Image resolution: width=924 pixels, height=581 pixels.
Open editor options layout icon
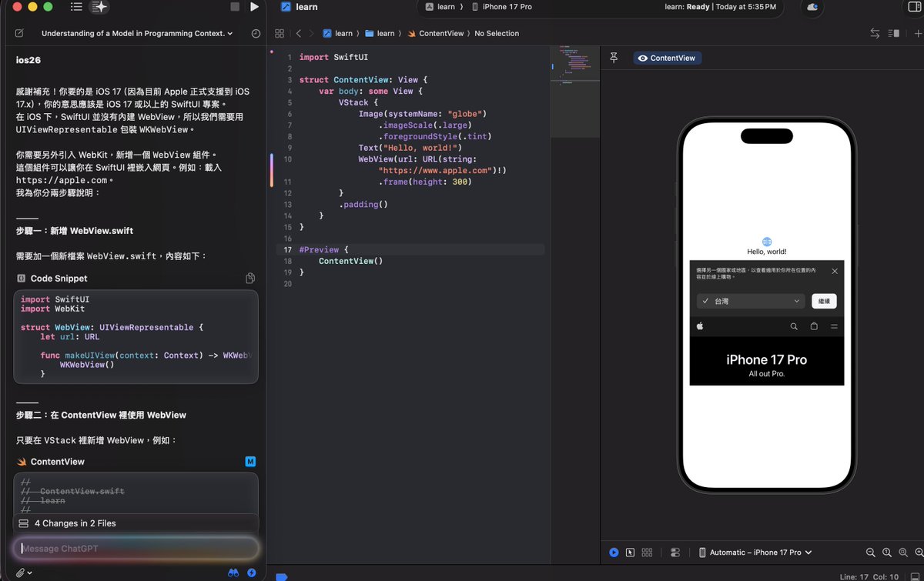click(x=894, y=34)
